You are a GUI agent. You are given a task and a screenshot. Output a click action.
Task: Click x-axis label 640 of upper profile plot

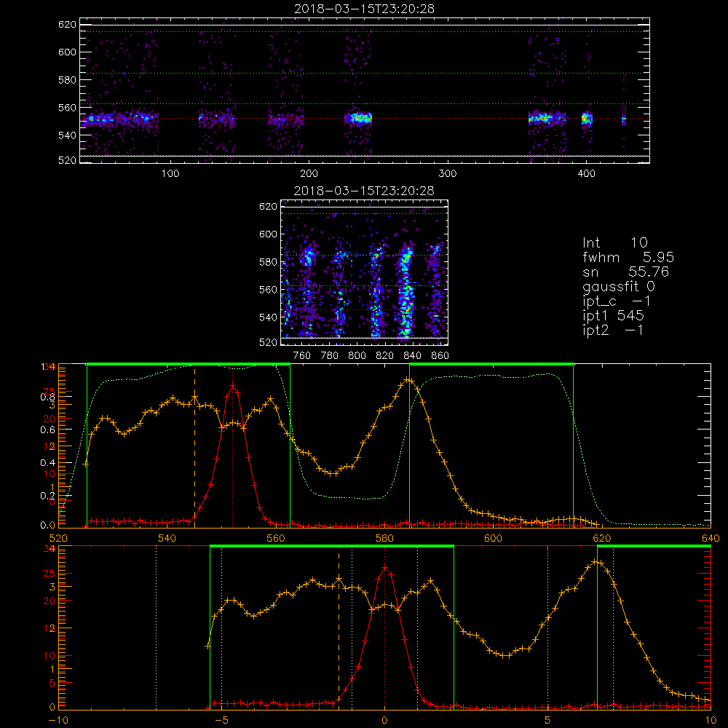point(711,538)
